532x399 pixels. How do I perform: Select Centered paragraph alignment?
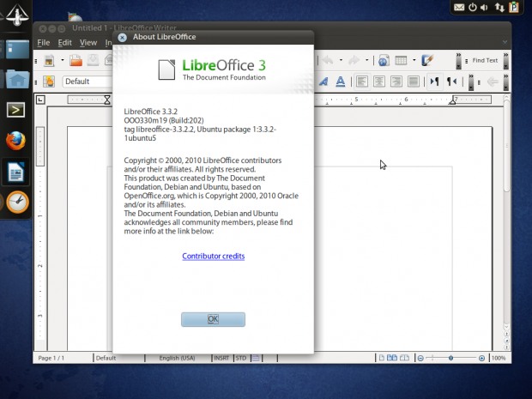(x=379, y=82)
